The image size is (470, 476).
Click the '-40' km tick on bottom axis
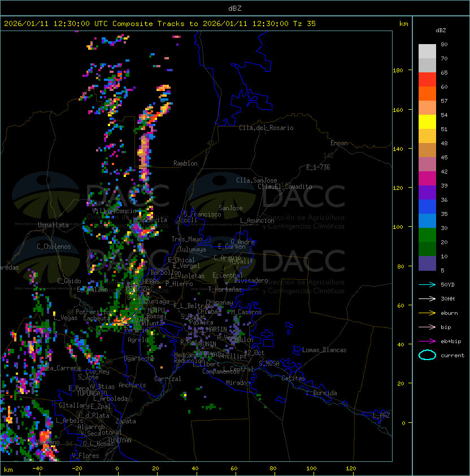click(x=38, y=469)
